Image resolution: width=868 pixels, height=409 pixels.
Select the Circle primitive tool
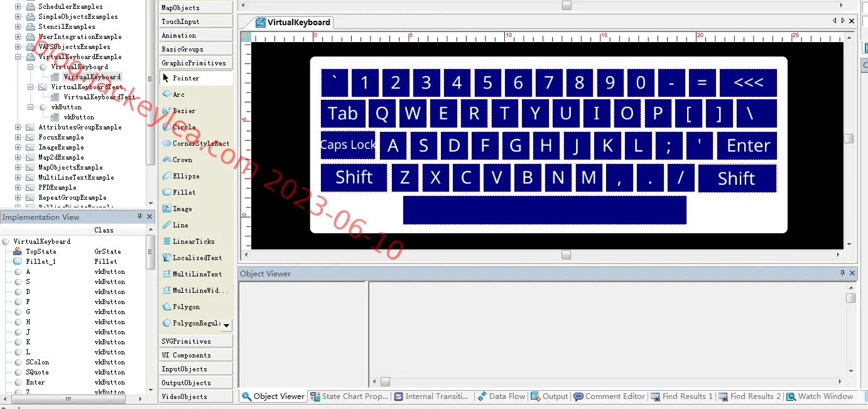[x=184, y=127]
